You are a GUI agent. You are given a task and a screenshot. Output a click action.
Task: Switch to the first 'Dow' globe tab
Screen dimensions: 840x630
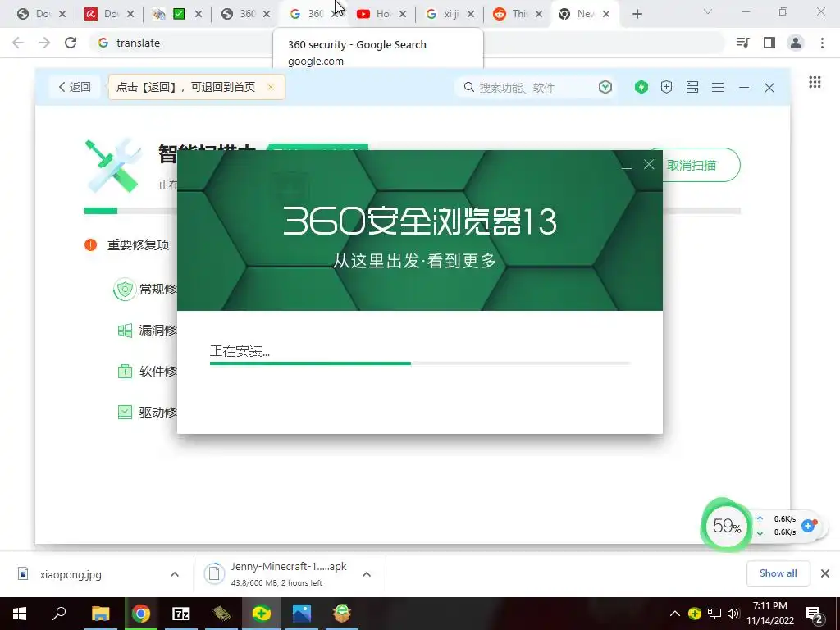click(41, 14)
